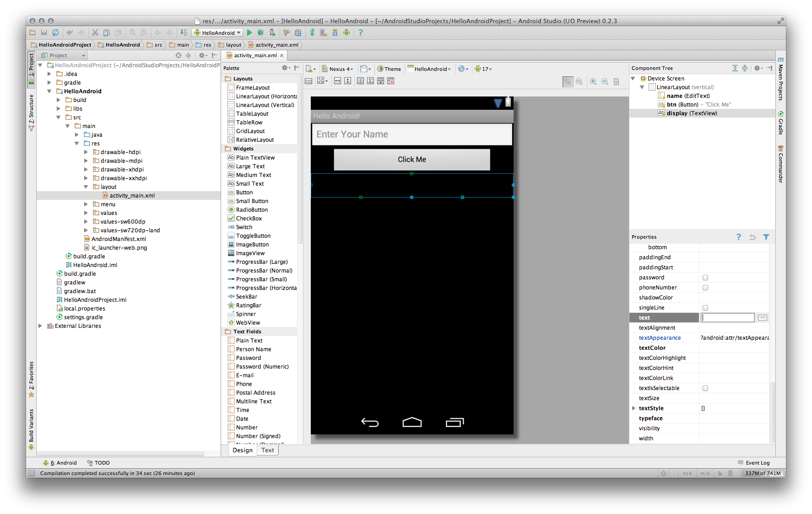Open the locale globe dropdown
The width and height of the screenshot is (812, 514).
pos(463,69)
